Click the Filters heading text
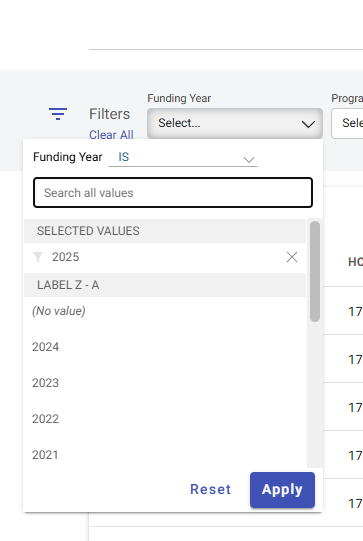The height and width of the screenshot is (541, 363). tap(109, 114)
